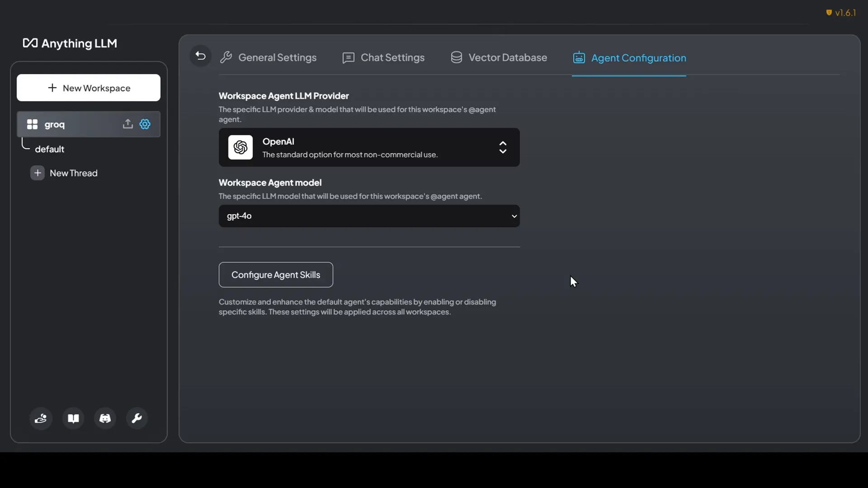
Task: Click the plus icon beside New Thread
Action: tap(38, 173)
